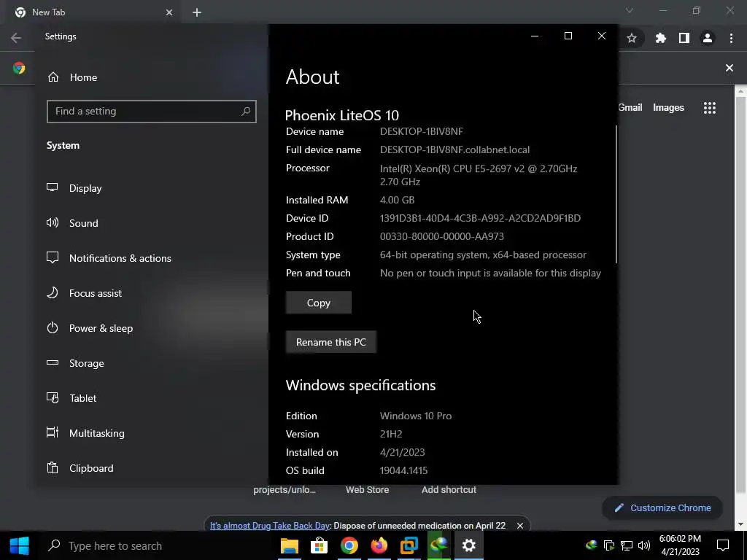Screen dimensions: 747x560
Task: Click the magnifier icon in settings search
Action: coord(246,111)
